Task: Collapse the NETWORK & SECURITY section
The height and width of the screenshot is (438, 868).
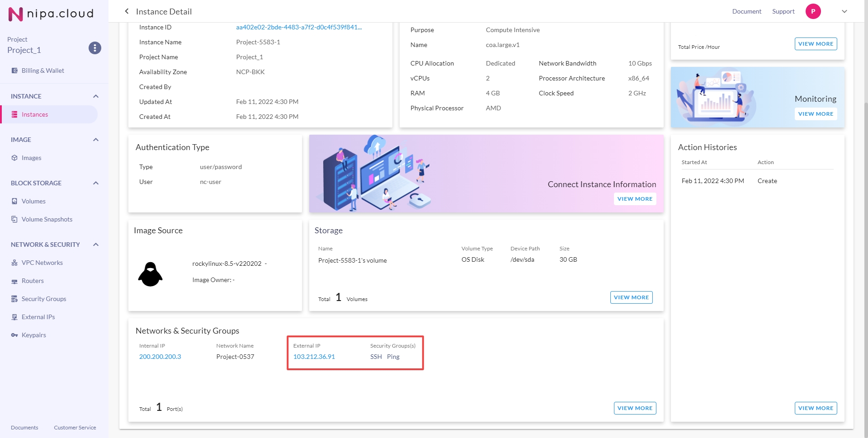Action: (96, 245)
